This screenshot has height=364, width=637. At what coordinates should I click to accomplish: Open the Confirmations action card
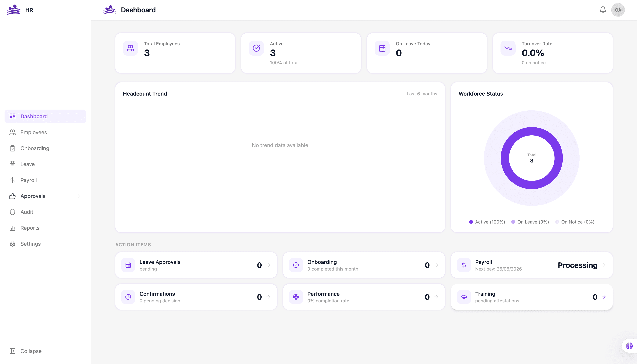click(x=196, y=297)
